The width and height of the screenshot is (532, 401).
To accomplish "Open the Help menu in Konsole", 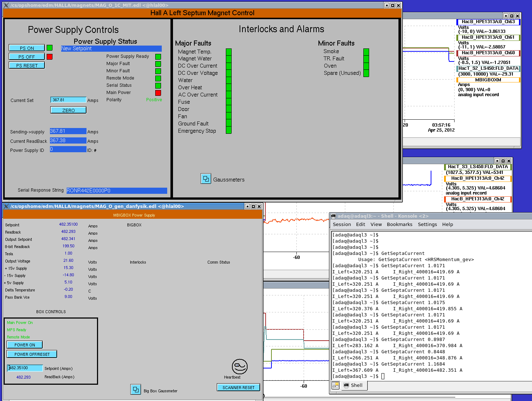I will (x=448, y=225).
